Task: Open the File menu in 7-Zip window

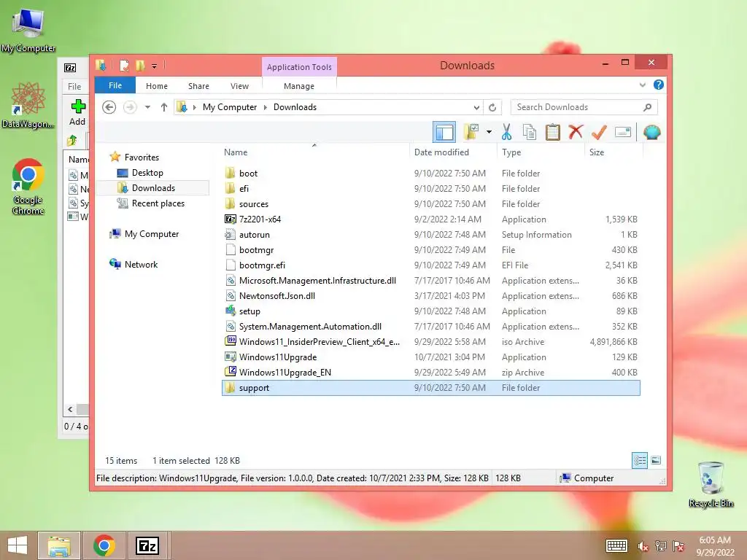Action: (x=74, y=87)
